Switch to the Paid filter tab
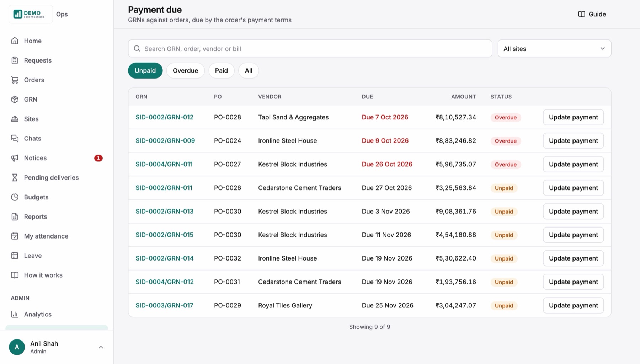The image size is (640, 364). pyautogui.click(x=221, y=71)
